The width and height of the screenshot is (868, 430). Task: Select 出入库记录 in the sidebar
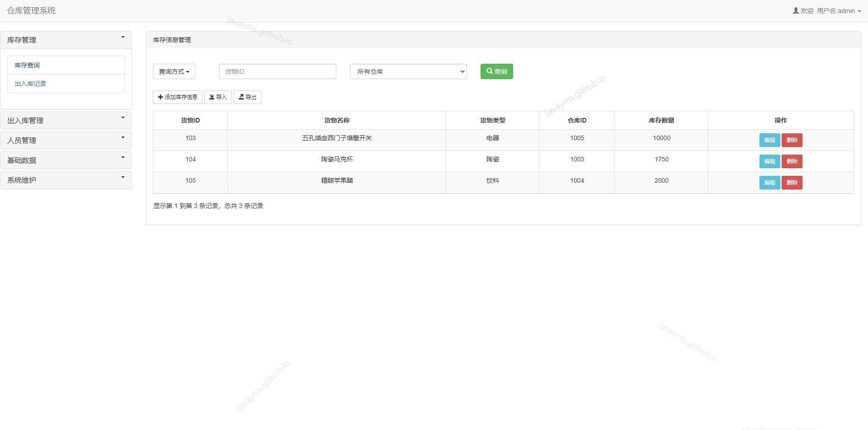click(29, 83)
